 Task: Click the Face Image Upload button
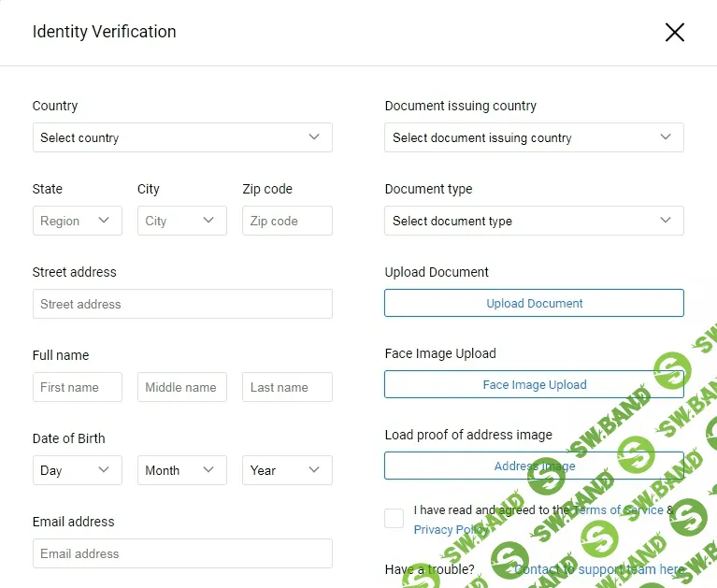point(534,384)
